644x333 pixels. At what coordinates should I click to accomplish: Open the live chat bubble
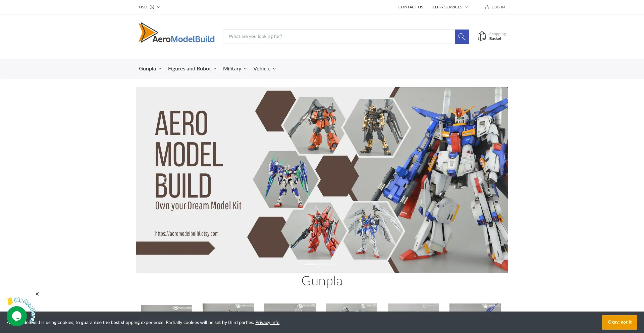(x=16, y=316)
